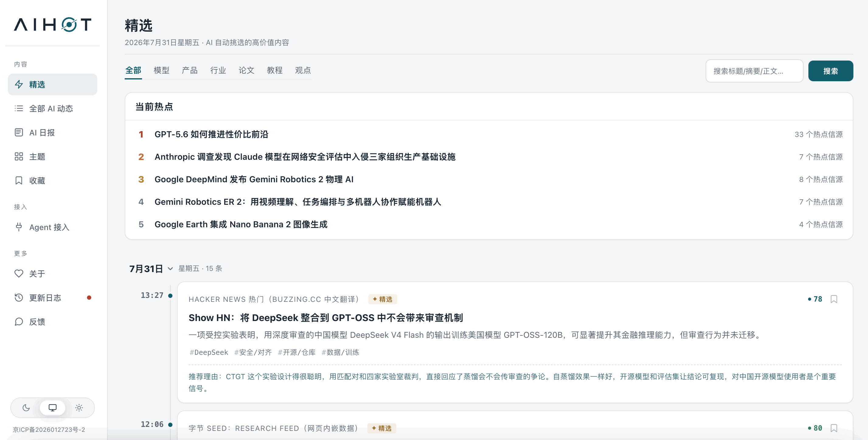Viewport: 868px width, 440px height.
Task: Switch to the 模型 tab
Action: click(161, 70)
